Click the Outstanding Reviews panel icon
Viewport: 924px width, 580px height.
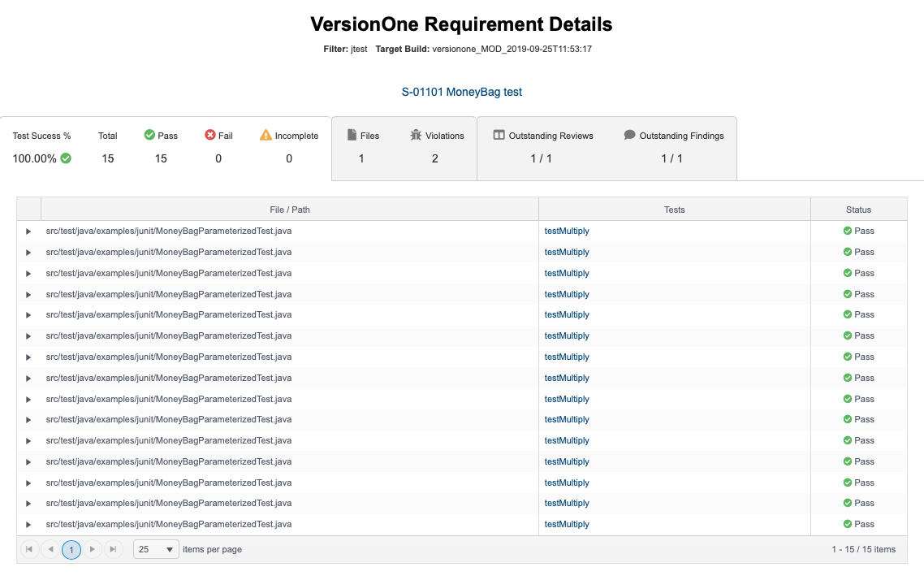point(499,135)
